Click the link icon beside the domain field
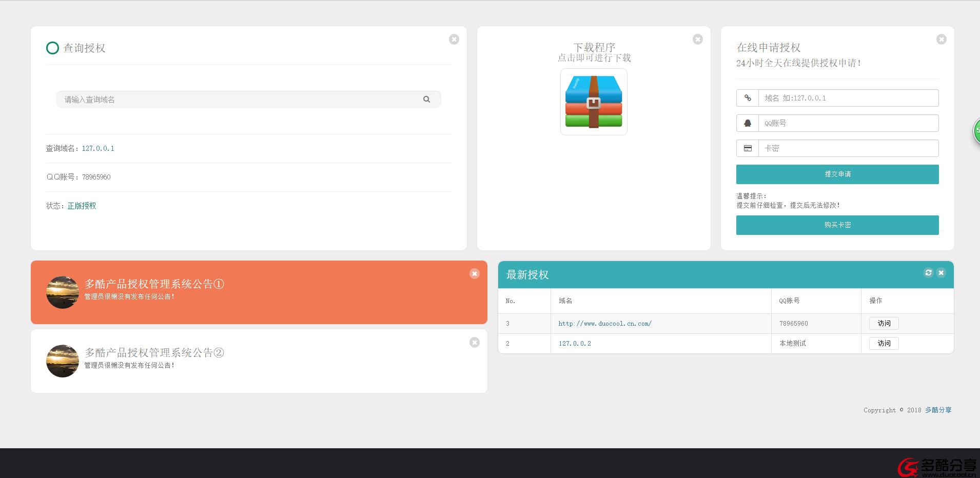The image size is (980, 478). coord(748,98)
